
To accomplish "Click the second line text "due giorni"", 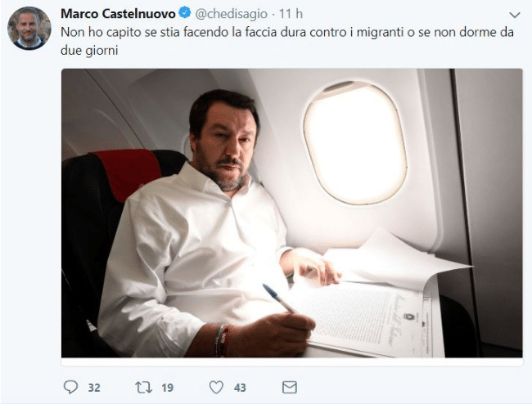I will point(89,51).
